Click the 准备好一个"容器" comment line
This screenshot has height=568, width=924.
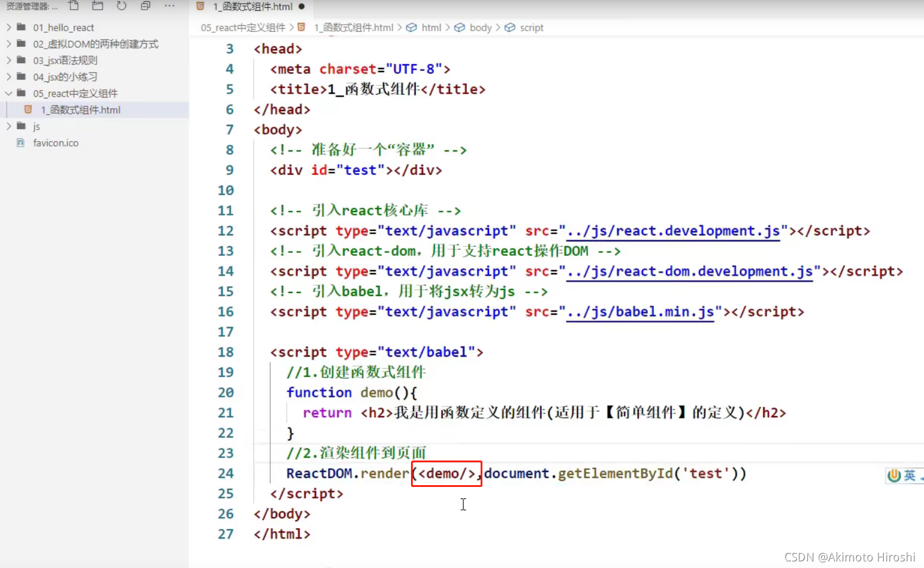368,150
